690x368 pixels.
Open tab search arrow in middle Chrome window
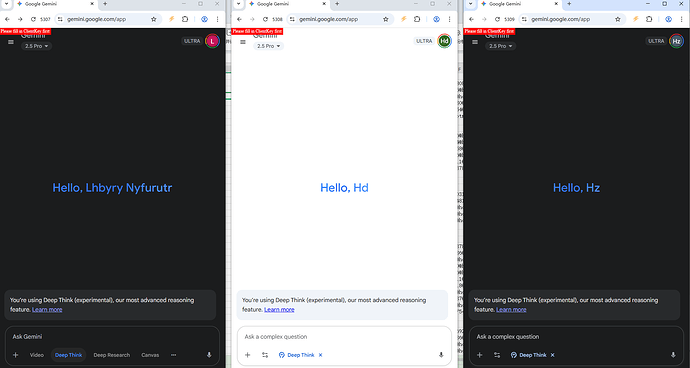[x=238, y=4]
